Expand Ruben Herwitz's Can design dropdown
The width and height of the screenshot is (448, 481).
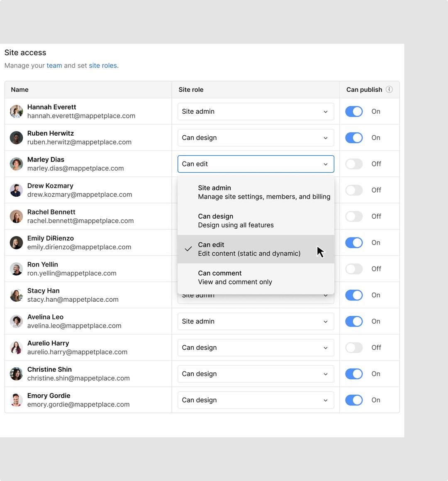[x=256, y=137]
